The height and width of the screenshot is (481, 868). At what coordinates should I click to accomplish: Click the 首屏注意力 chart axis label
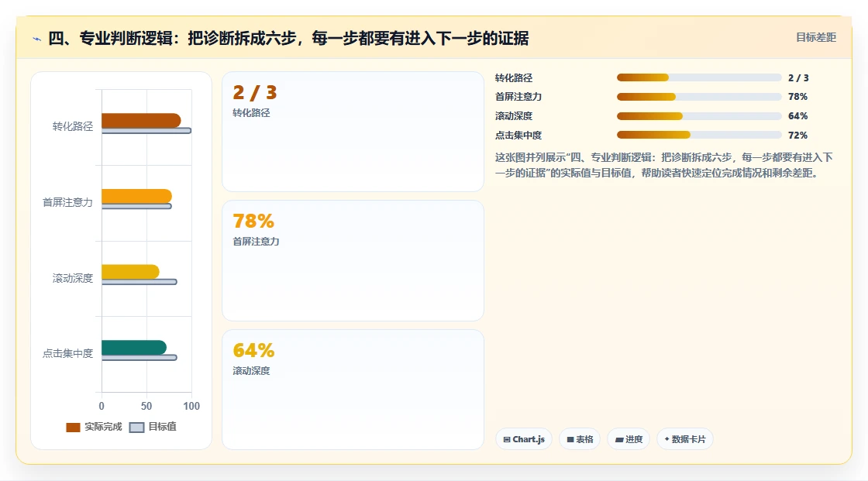(67, 203)
